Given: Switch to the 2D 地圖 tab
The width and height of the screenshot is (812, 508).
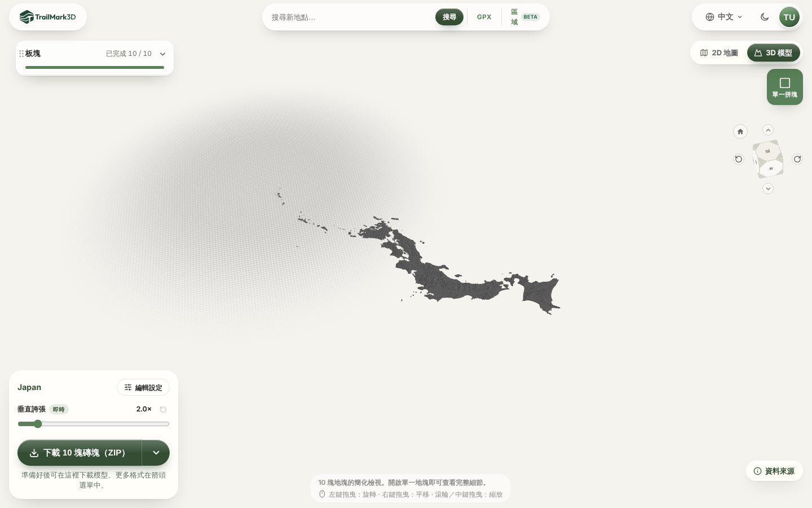Looking at the screenshot, I should pos(719,52).
